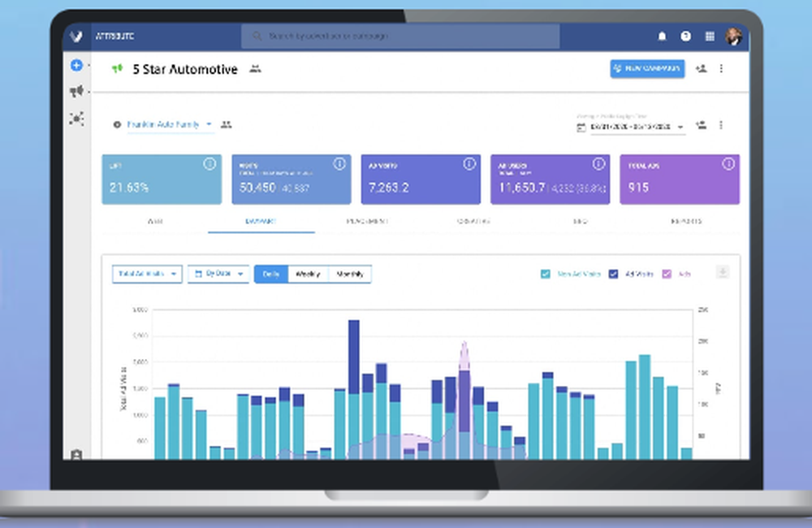The image size is (812, 528).
Task: Click the people icon beside 5 Star Automotive
Action: (255, 68)
